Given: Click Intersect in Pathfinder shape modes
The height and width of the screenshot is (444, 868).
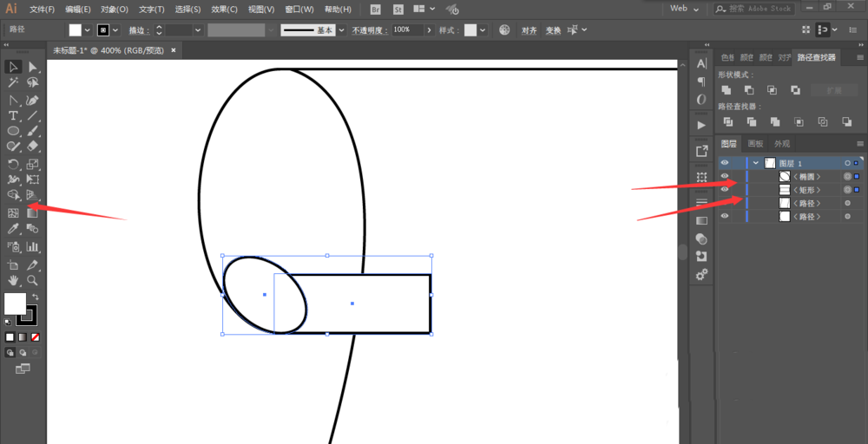Looking at the screenshot, I should 773,89.
